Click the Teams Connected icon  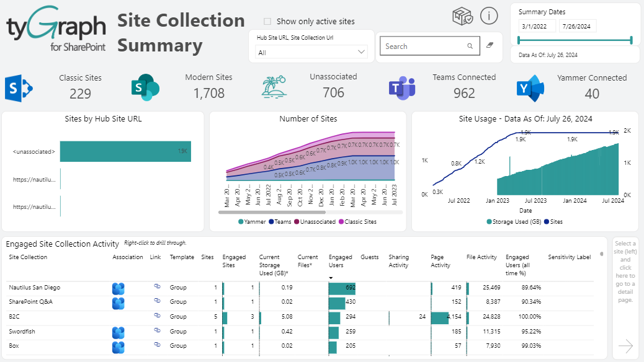(x=402, y=87)
